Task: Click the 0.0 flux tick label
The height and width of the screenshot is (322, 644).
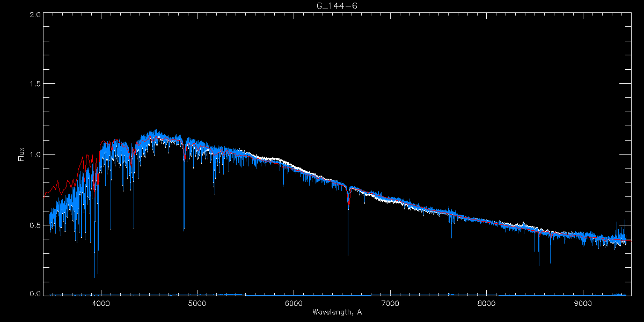Action: point(34,294)
